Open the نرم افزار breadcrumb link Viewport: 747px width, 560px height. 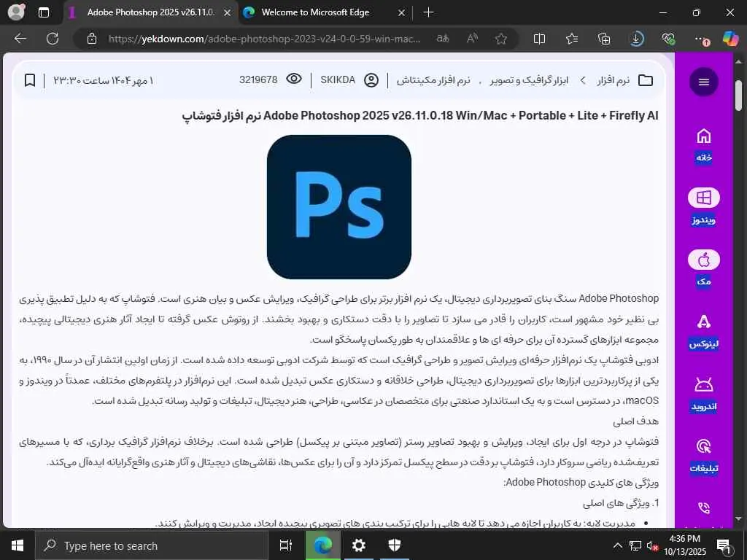[x=613, y=80]
